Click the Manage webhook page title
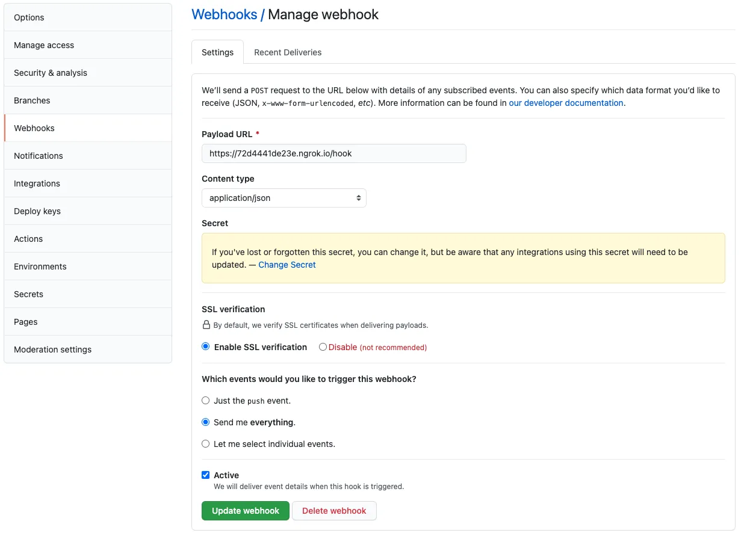Screen dimensions: 756x539 tap(323, 14)
